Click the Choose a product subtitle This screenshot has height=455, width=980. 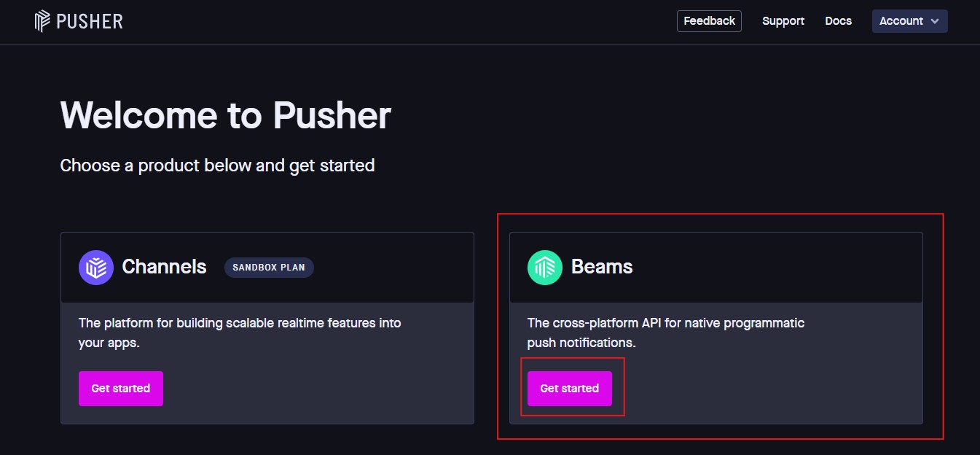(x=217, y=166)
